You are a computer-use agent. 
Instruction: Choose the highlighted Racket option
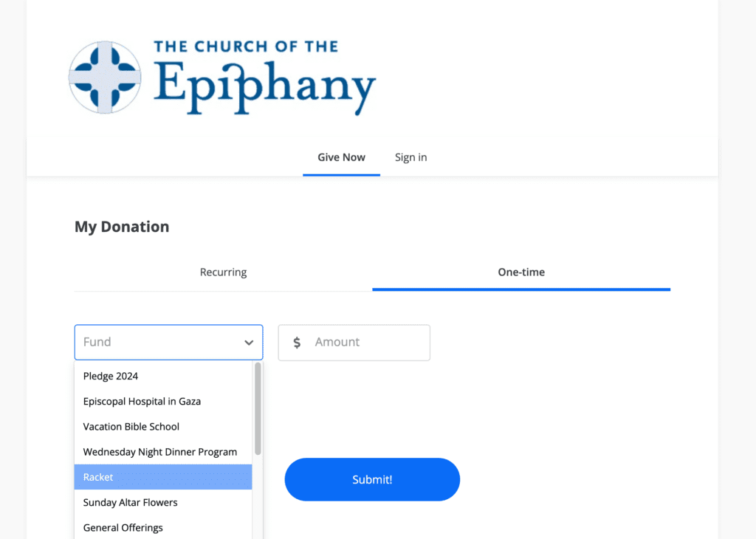coord(163,477)
